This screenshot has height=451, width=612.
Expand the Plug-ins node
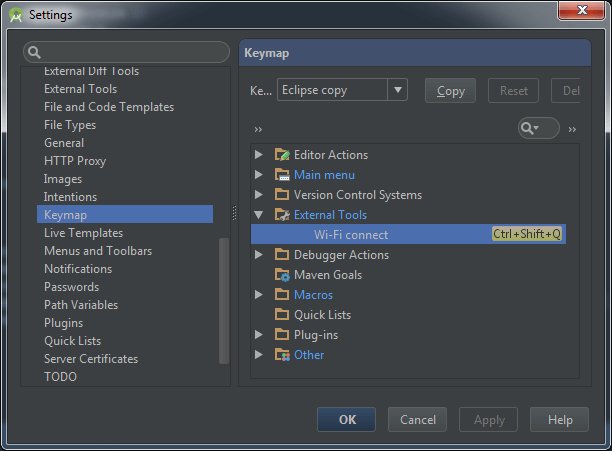coord(258,334)
